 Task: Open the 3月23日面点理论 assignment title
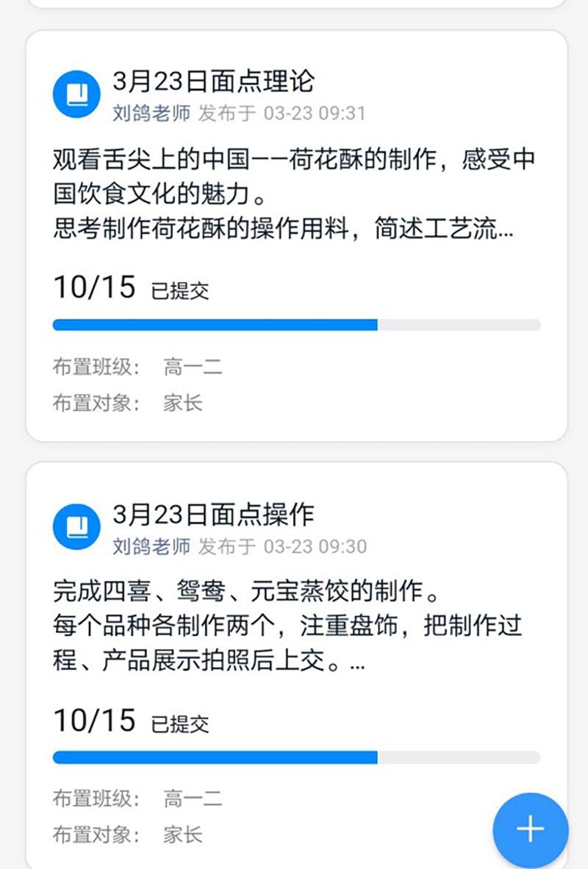coord(213,81)
